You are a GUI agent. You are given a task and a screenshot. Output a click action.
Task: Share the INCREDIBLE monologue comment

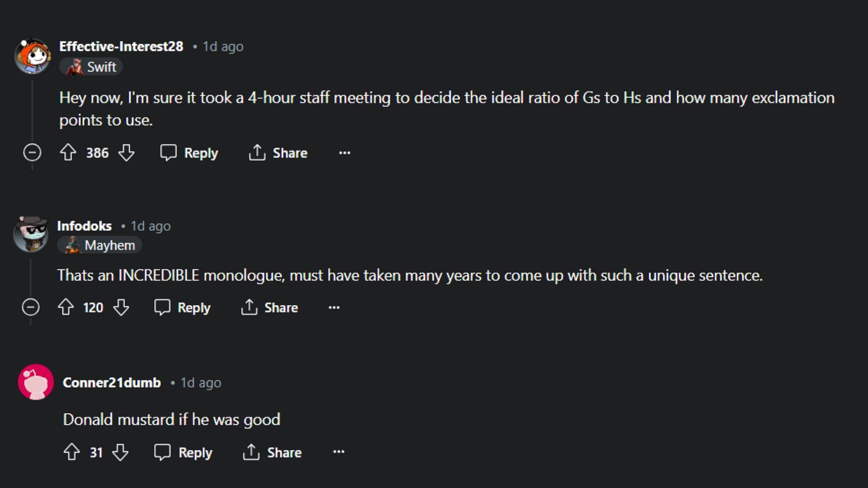(x=269, y=307)
